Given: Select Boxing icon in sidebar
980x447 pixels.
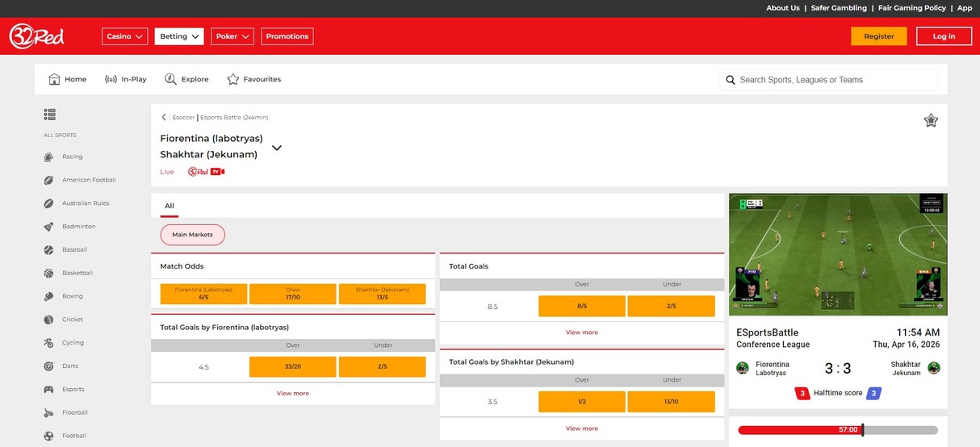Looking at the screenshot, I should (x=48, y=296).
